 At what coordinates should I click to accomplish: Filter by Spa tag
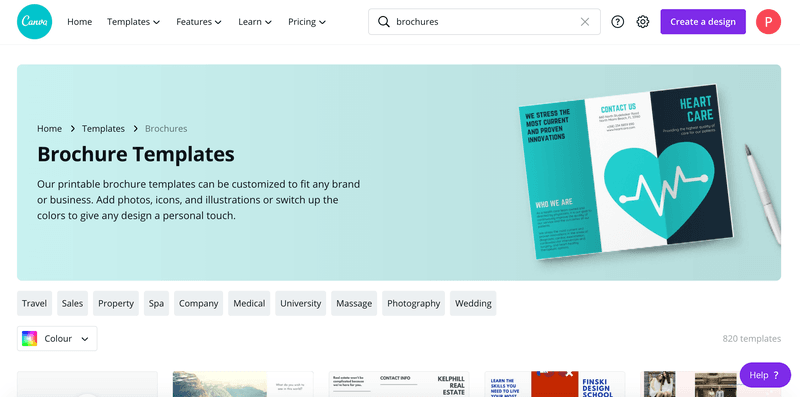click(x=156, y=303)
